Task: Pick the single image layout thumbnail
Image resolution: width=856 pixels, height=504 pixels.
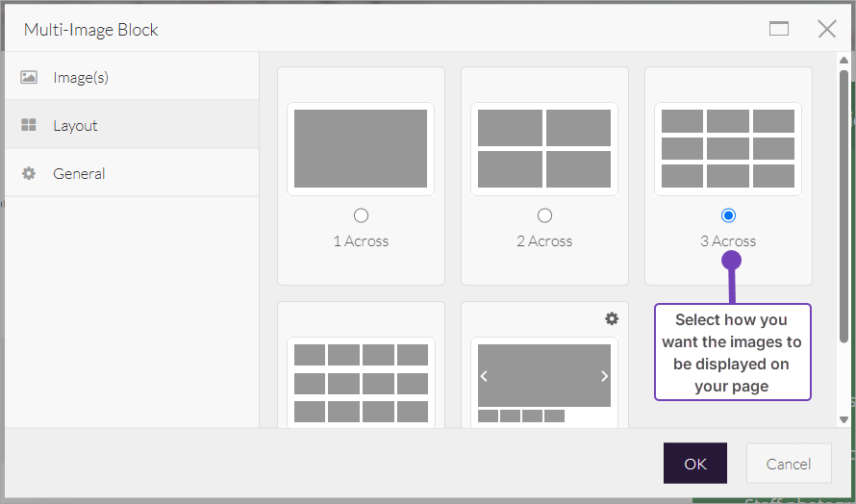Action: tap(361, 148)
